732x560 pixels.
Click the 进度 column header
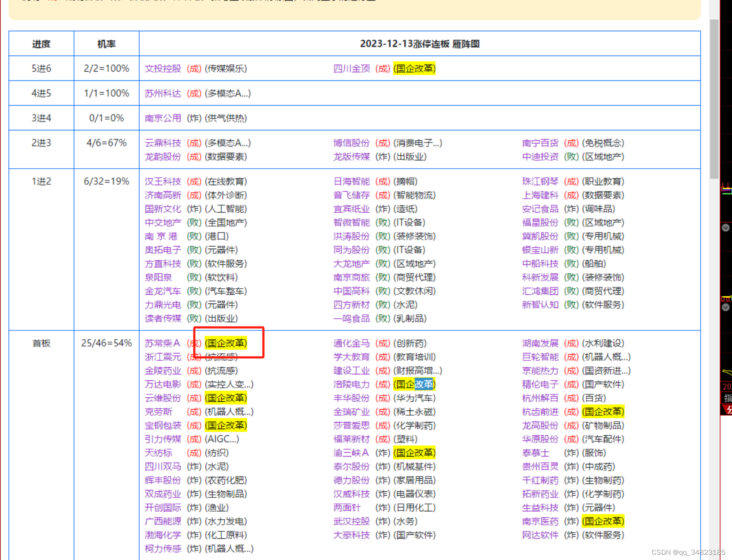point(41,43)
